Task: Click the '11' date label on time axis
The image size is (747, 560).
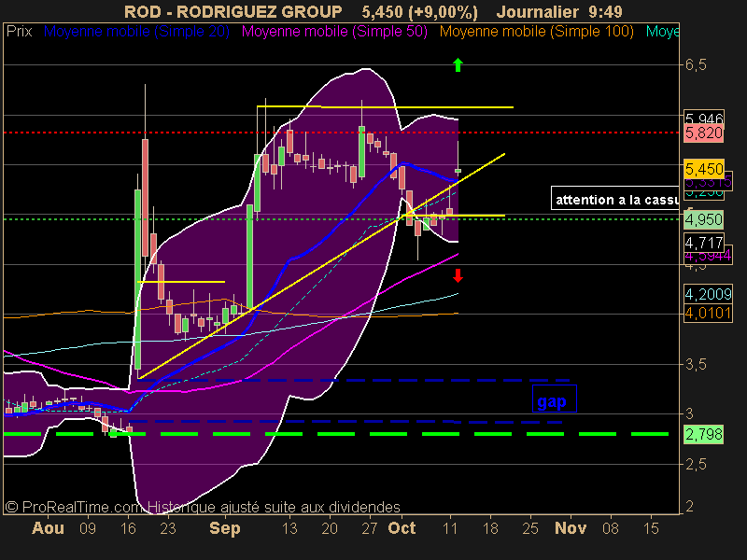Action: [450, 528]
